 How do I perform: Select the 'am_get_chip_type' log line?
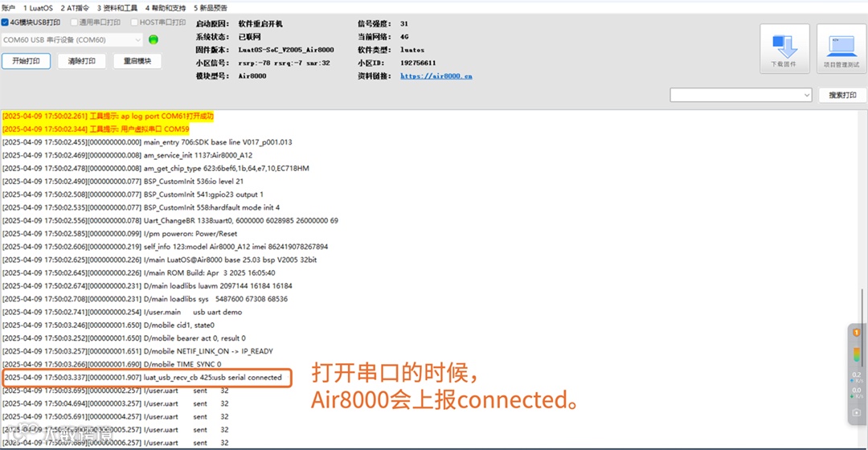pyautogui.click(x=156, y=168)
